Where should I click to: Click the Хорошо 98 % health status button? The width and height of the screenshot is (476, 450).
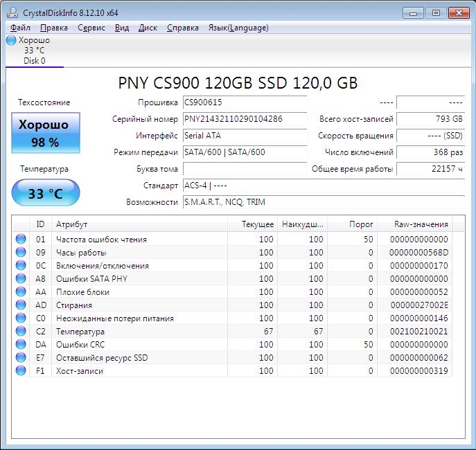coord(46,133)
